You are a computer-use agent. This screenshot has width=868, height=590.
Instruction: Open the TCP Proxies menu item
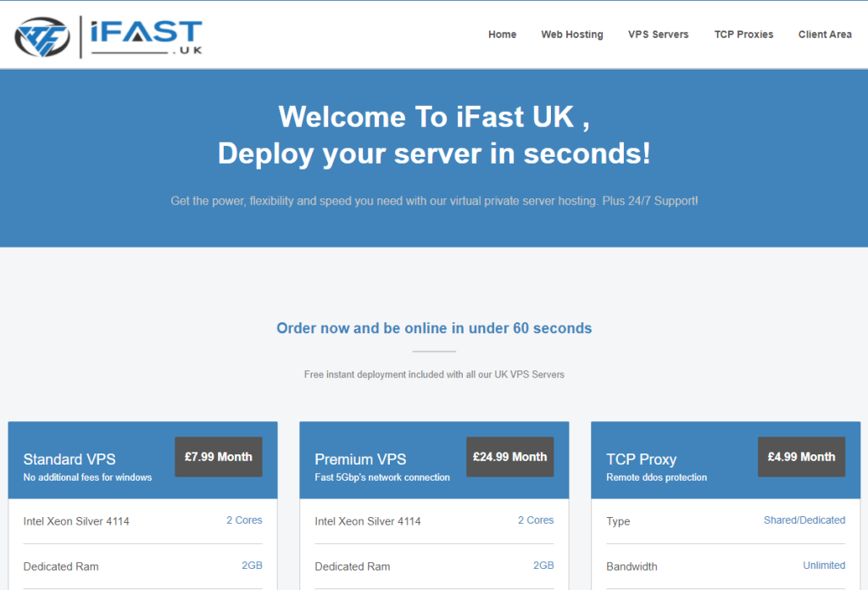point(743,34)
